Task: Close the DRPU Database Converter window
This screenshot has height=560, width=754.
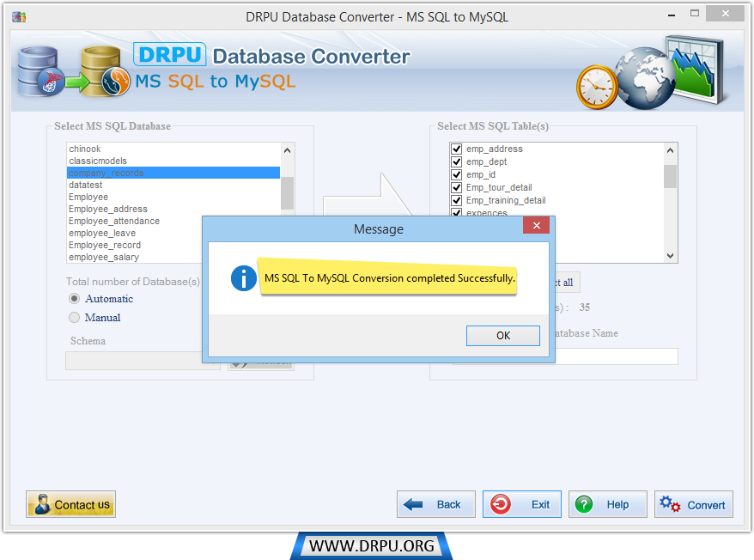Action: (x=725, y=14)
